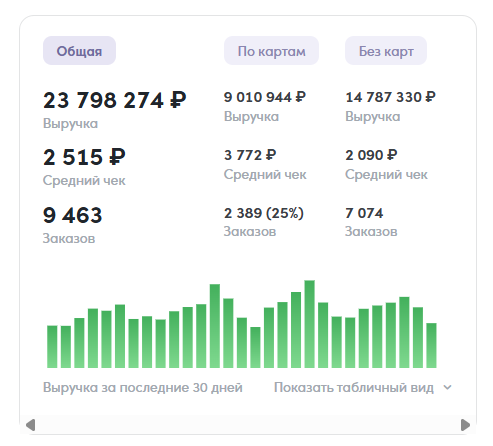The height and width of the screenshot is (446, 493).
Task: Click non-card orders count 7 074
Action: (x=364, y=213)
